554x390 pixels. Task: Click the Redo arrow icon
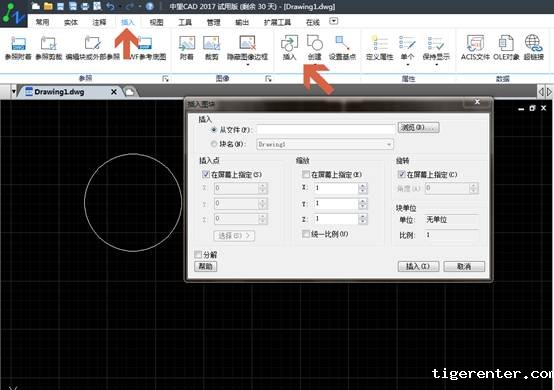point(130,6)
